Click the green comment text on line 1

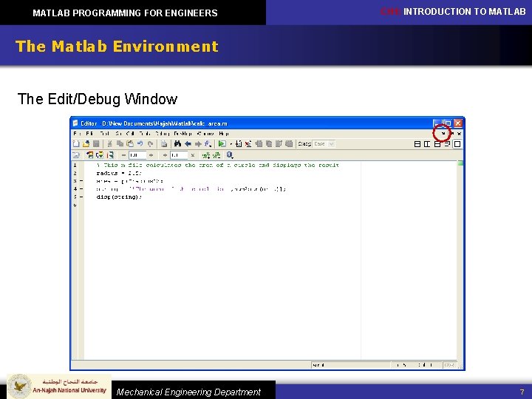pyautogui.click(x=218, y=166)
